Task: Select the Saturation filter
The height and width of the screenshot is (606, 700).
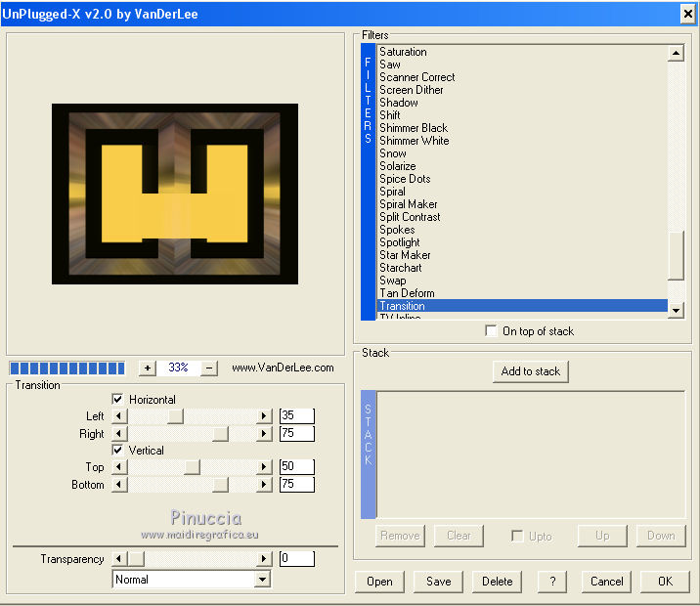Action: click(x=403, y=52)
